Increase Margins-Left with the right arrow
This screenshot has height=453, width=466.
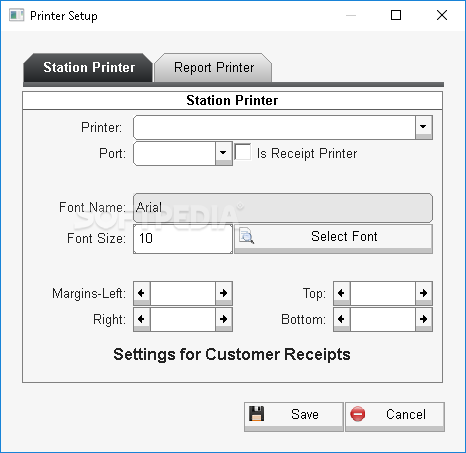(x=224, y=293)
